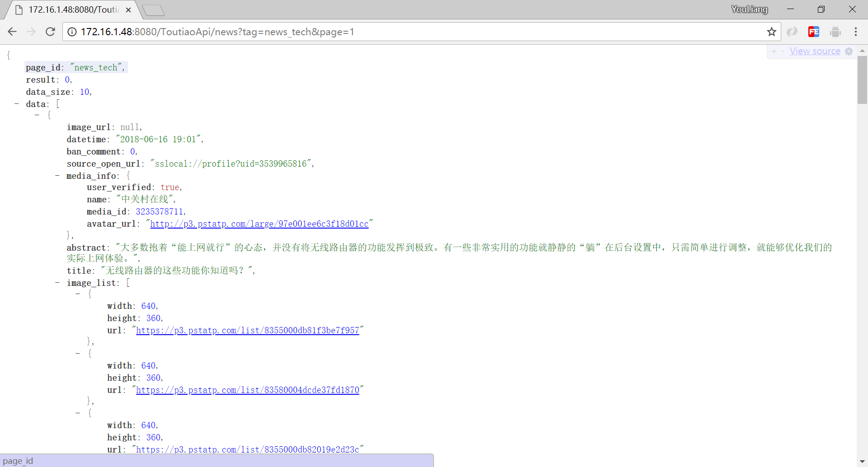The height and width of the screenshot is (467, 868).
Task: Click second image height 360 value
Action: point(153,378)
